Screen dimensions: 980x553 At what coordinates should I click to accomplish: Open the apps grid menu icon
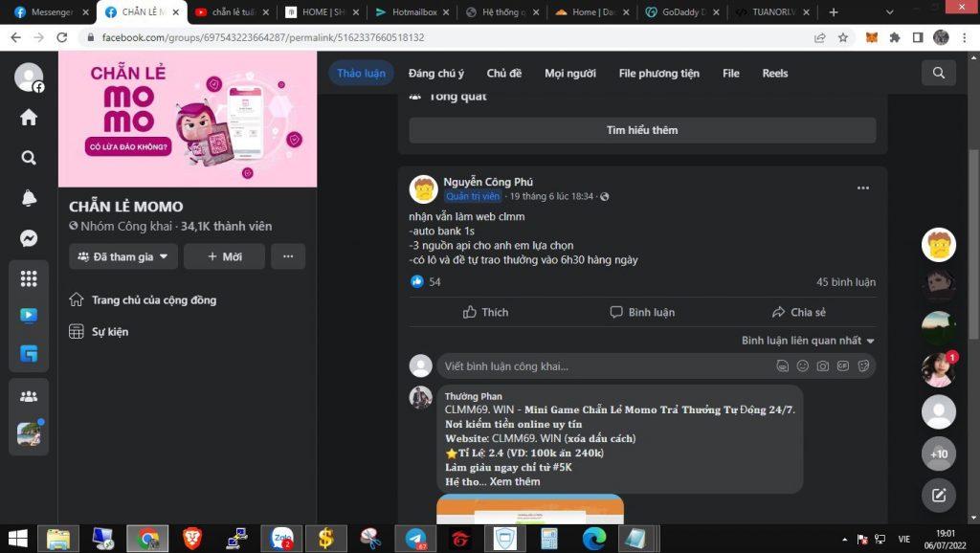29,278
